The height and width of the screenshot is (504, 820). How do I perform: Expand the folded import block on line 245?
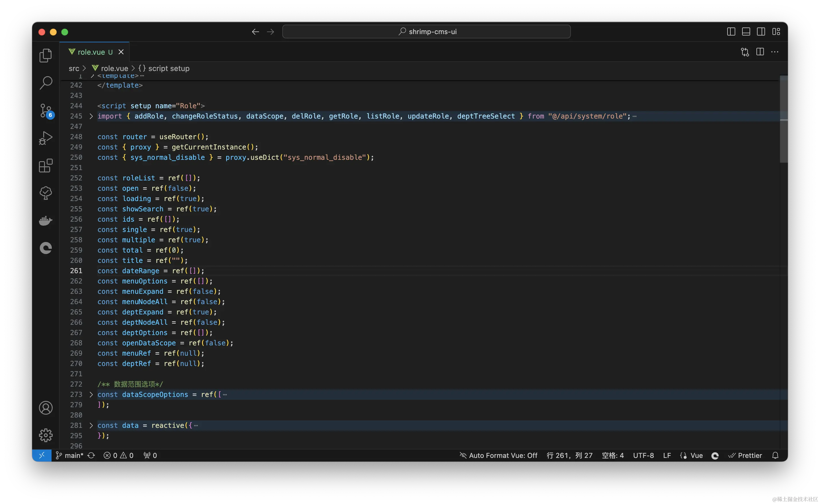click(x=91, y=116)
